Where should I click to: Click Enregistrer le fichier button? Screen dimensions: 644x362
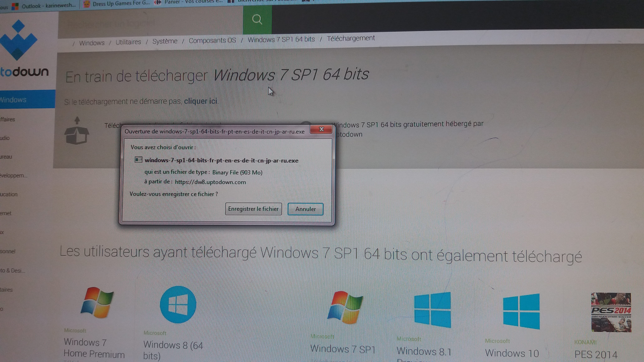click(x=253, y=209)
